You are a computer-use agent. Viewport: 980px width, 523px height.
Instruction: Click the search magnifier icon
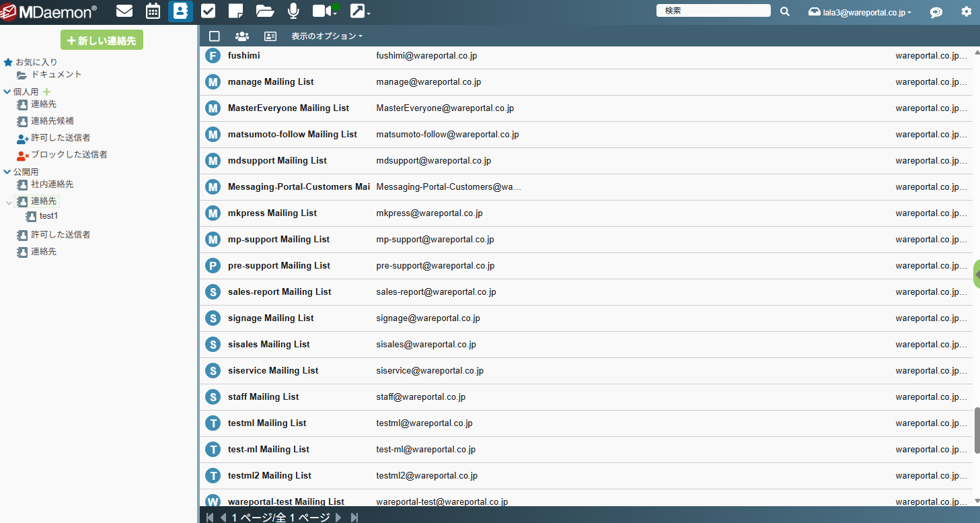click(x=785, y=11)
